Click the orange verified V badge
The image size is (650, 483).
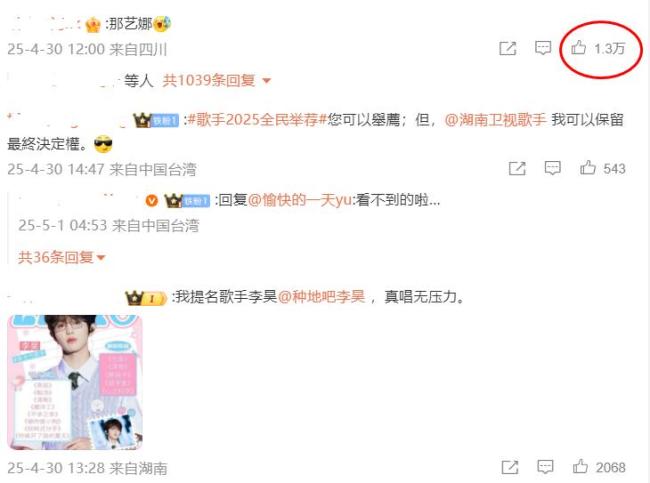(152, 201)
